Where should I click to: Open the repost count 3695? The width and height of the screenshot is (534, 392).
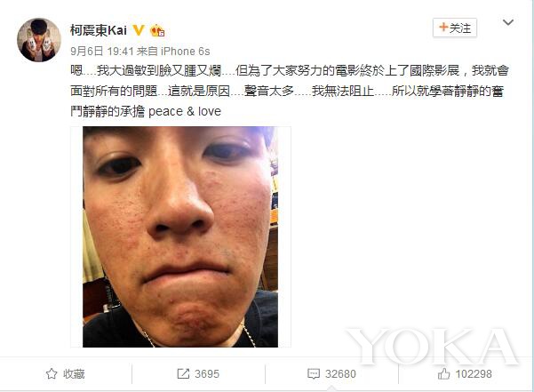(207, 374)
